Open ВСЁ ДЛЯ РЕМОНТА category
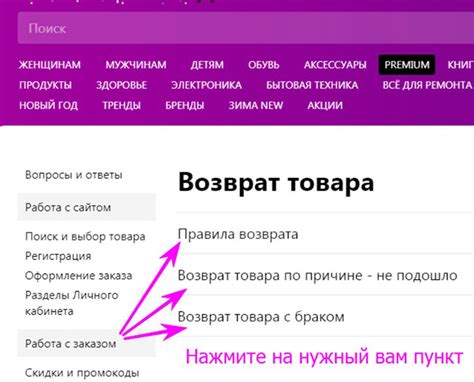Viewport: 474px width, 382px height. [x=427, y=85]
